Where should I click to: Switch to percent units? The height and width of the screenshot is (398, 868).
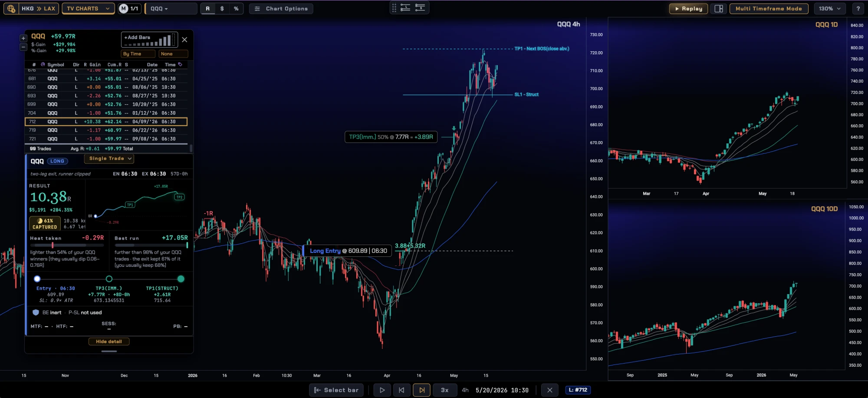point(236,9)
